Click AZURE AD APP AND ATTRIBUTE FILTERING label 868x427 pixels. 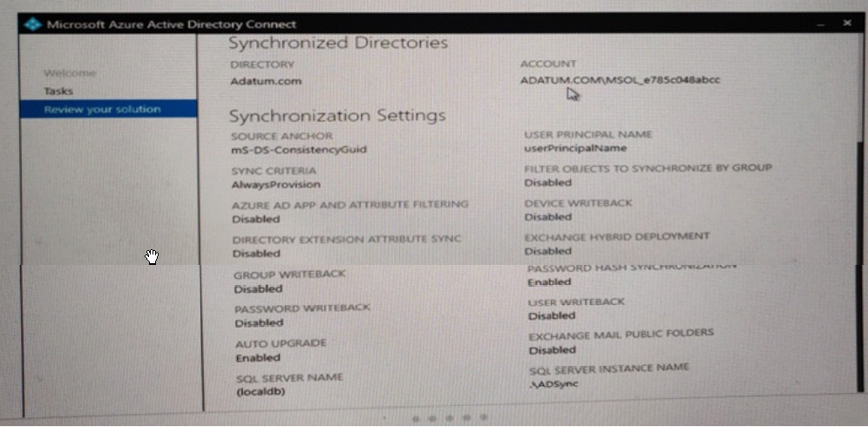point(349,205)
